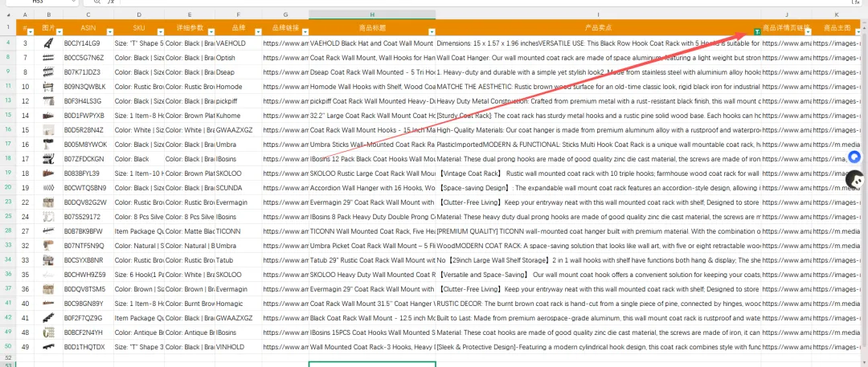Click product thumbnail for B0D1FWPYXB
The image size is (868, 367).
pyautogui.click(x=49, y=115)
